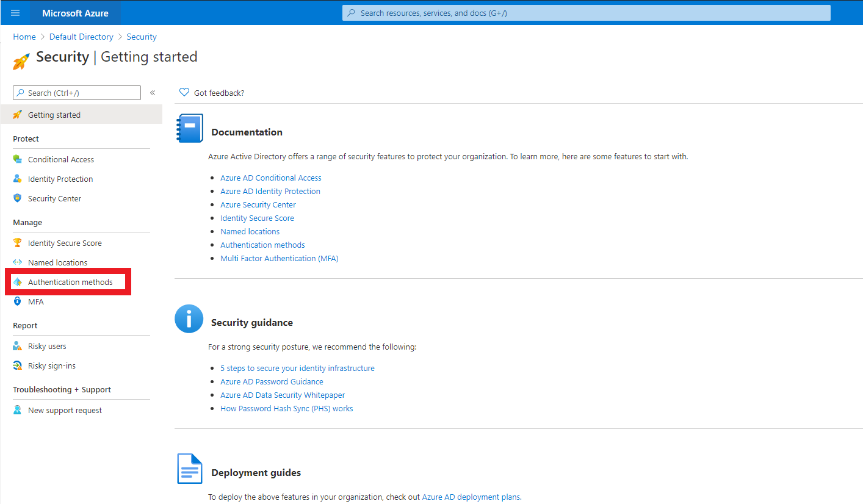This screenshot has width=863, height=504.
Task: Click the Security breadcrumb link
Action: pos(142,37)
